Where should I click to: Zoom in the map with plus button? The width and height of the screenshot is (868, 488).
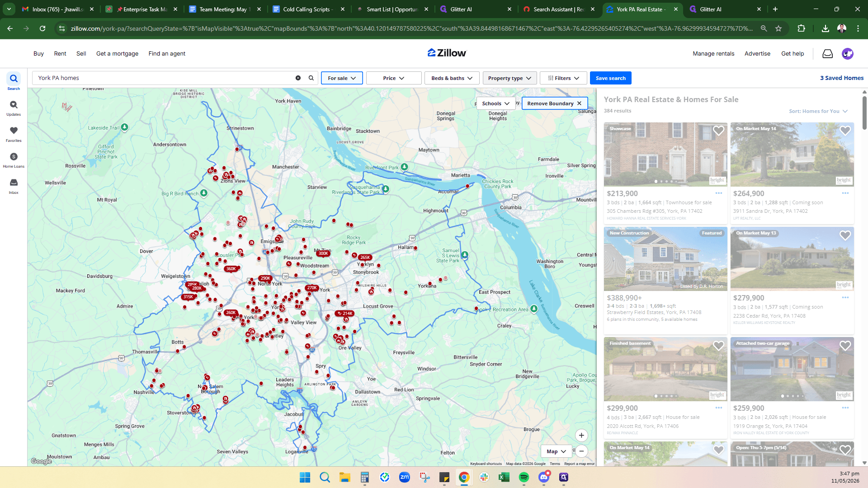point(581,436)
